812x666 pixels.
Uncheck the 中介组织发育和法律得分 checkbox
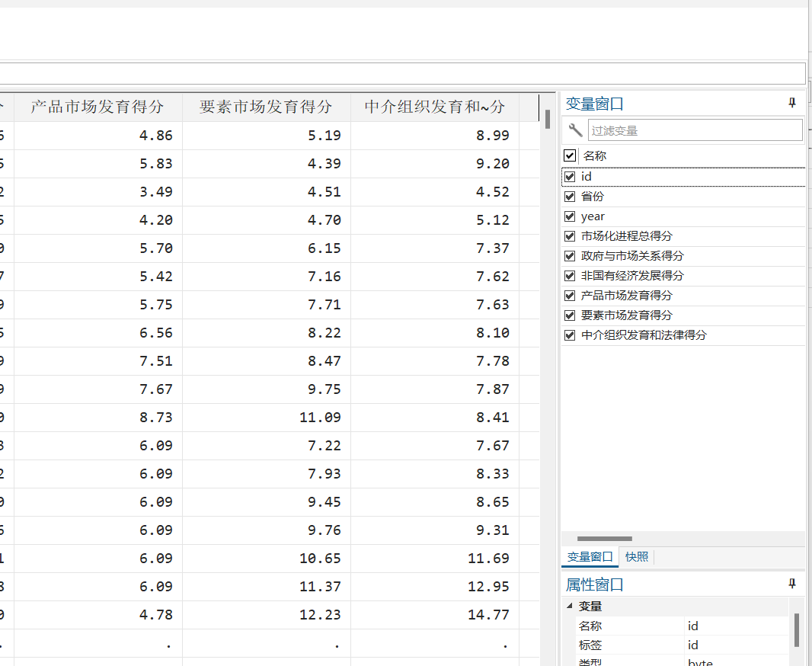(x=570, y=335)
